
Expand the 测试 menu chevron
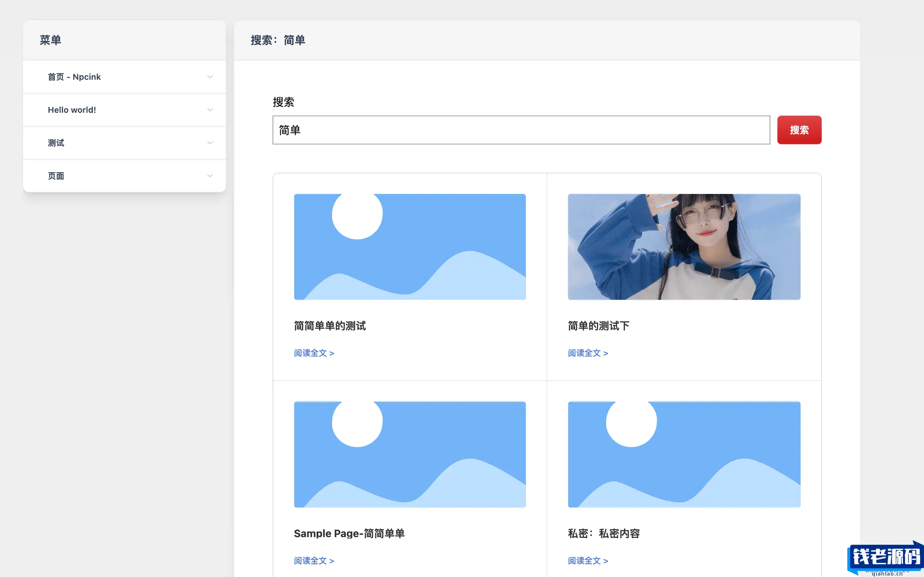(210, 143)
